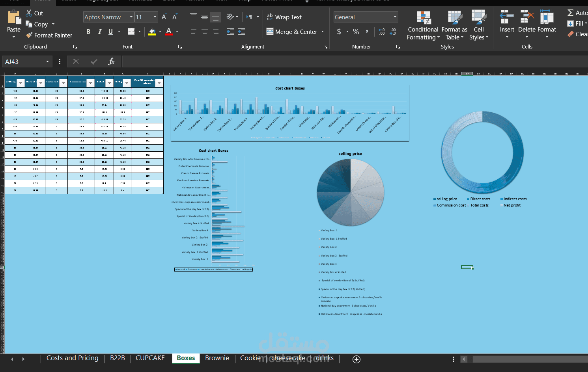This screenshot has width=588, height=372.
Task: Open the font size dropdown
Action: (155, 17)
